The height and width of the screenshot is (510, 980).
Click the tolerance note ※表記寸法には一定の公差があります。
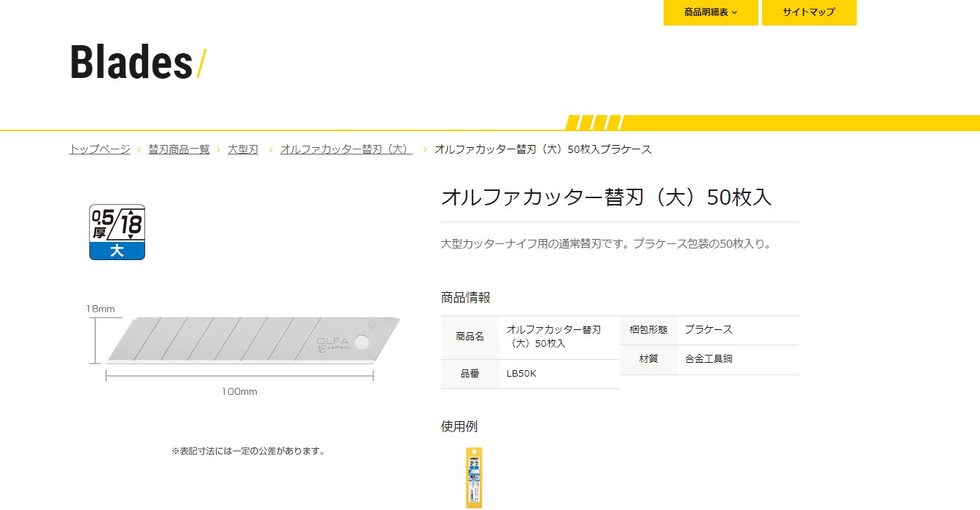point(248,451)
